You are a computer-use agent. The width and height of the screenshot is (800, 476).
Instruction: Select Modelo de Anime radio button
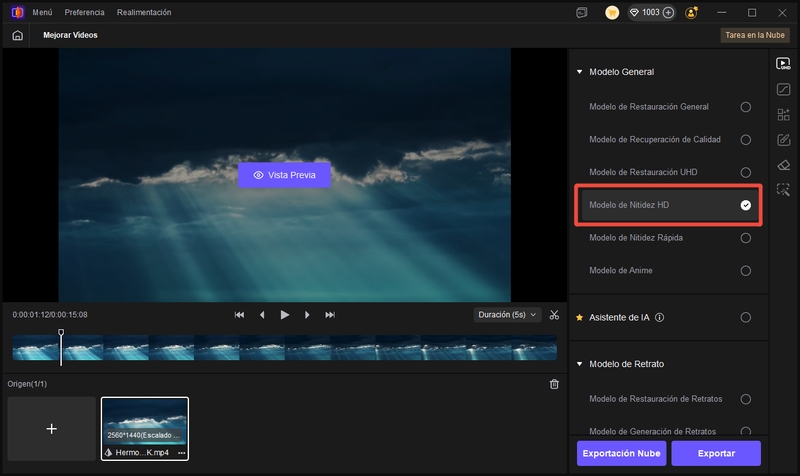click(x=745, y=271)
